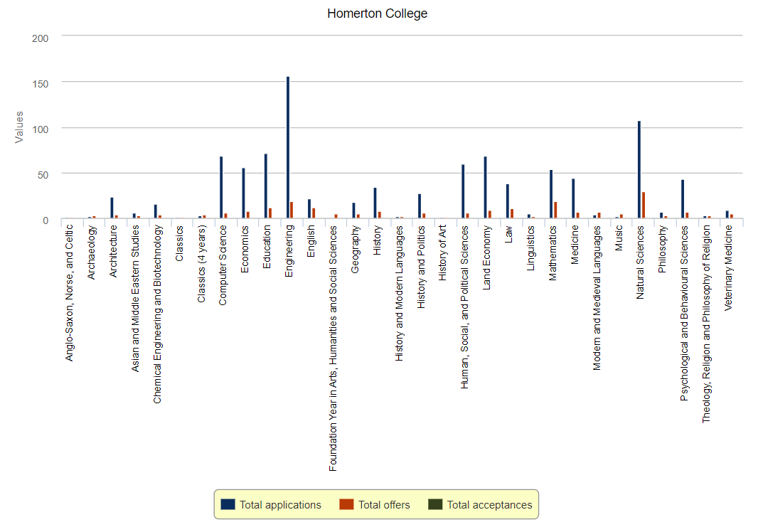The width and height of the screenshot is (758, 532).
Task: Click the Veterinary Medicine axis label
Action: [x=729, y=268]
